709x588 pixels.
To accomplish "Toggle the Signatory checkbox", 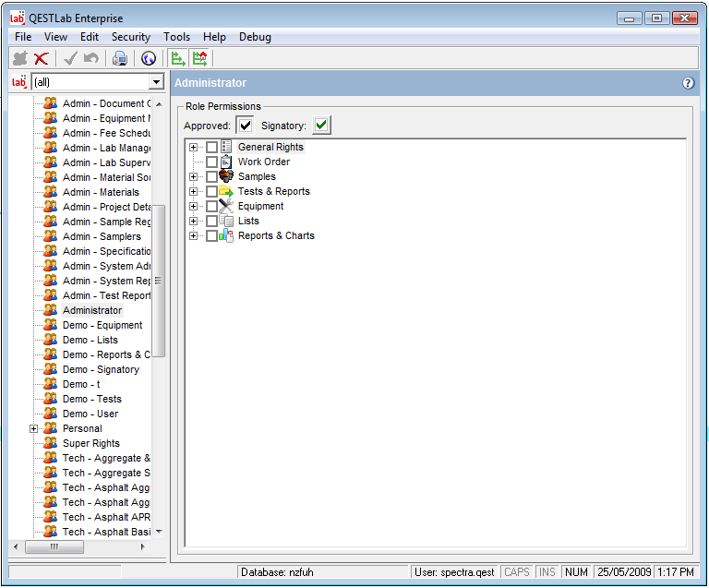I will click(x=320, y=126).
